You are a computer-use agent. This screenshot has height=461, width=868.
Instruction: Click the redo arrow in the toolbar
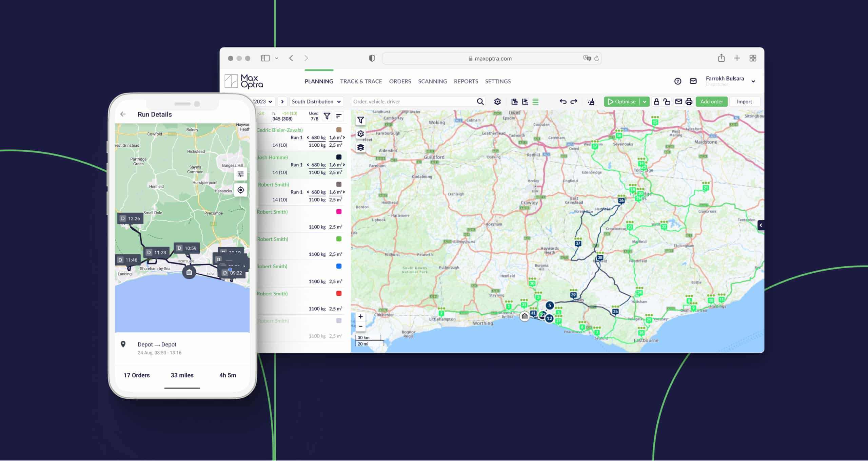tap(573, 101)
